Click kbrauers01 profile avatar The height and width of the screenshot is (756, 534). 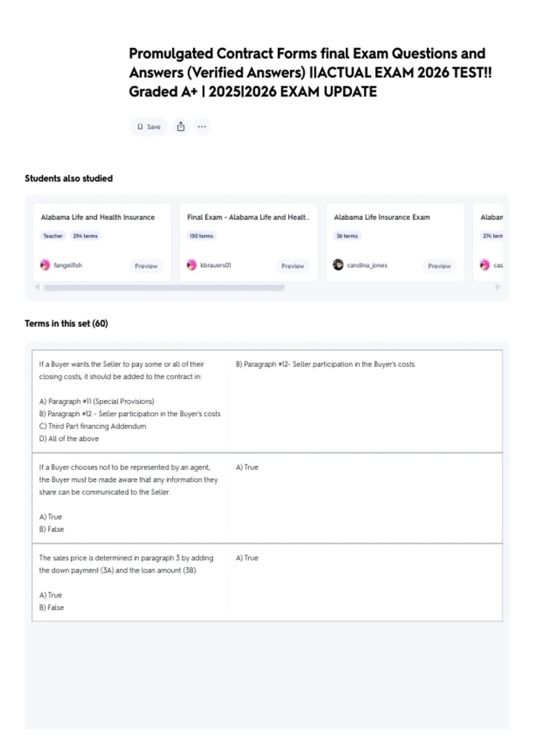pos(191,265)
